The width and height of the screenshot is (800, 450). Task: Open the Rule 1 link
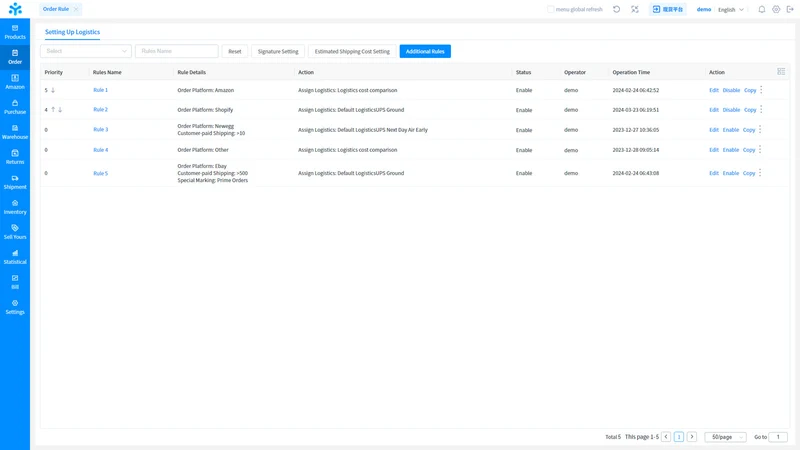click(x=101, y=90)
